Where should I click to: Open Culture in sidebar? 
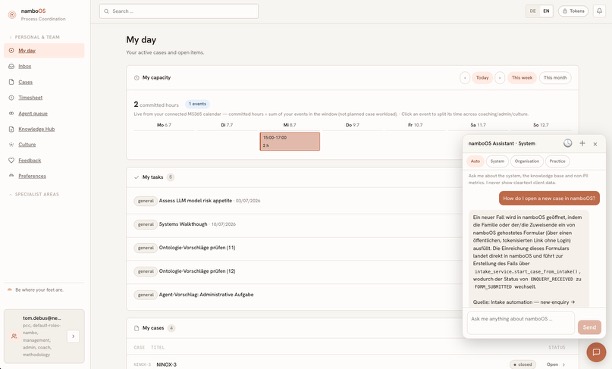27,144
